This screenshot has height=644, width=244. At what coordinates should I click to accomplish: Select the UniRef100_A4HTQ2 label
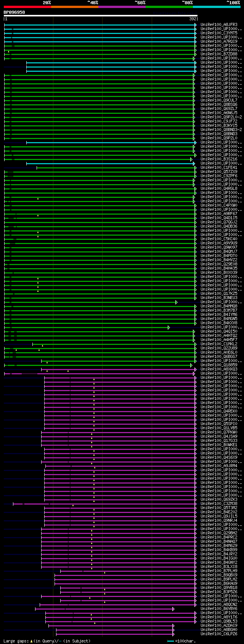click(219, 336)
